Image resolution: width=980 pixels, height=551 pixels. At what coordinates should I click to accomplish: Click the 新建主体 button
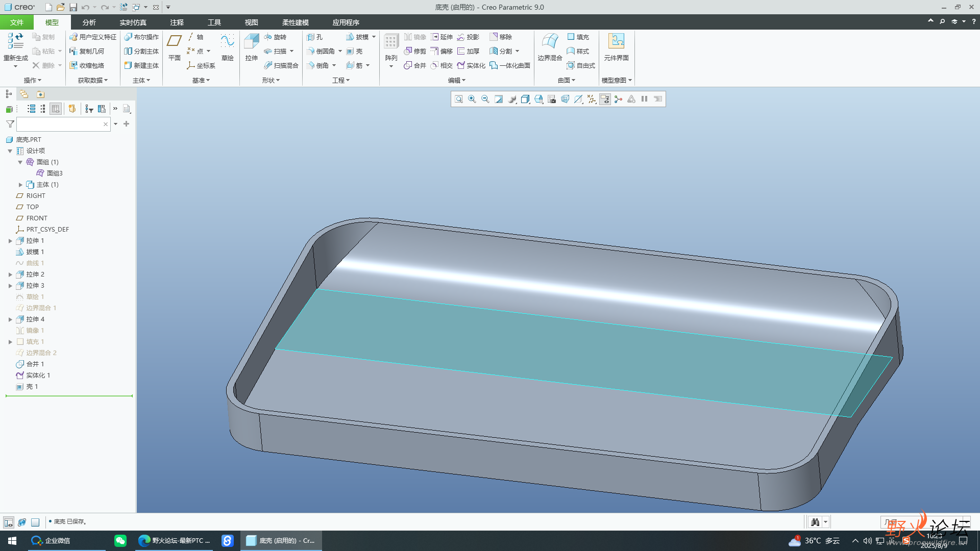(x=141, y=65)
